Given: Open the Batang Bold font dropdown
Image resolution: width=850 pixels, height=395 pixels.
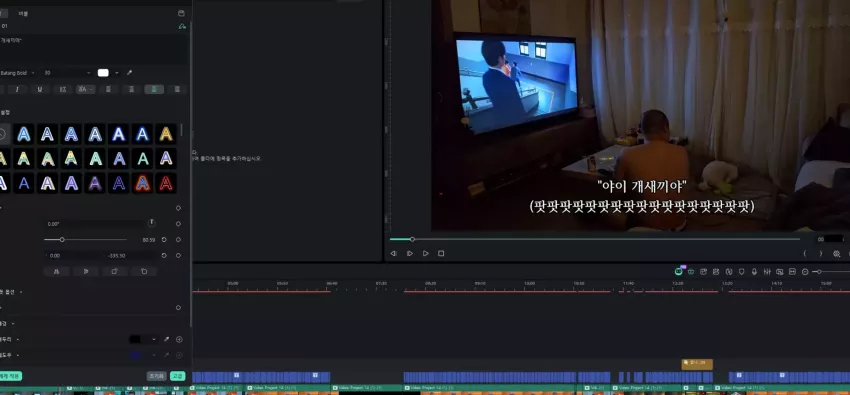Looking at the screenshot, I should coord(18,73).
